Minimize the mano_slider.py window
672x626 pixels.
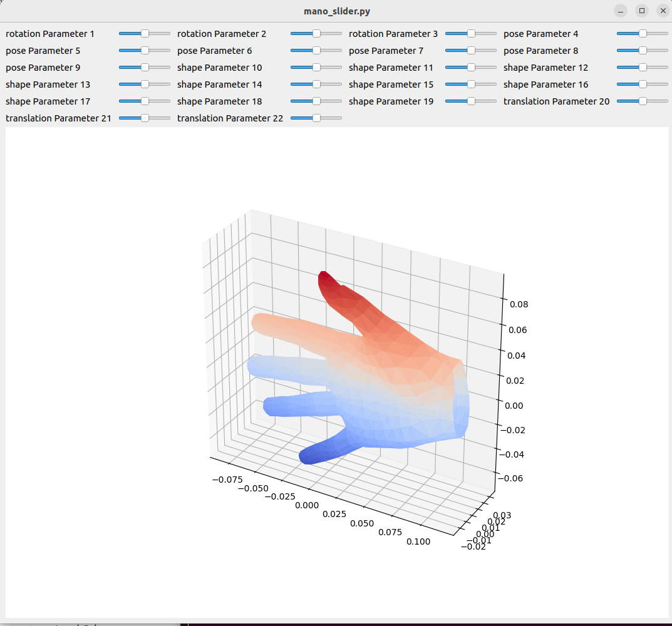tap(621, 11)
